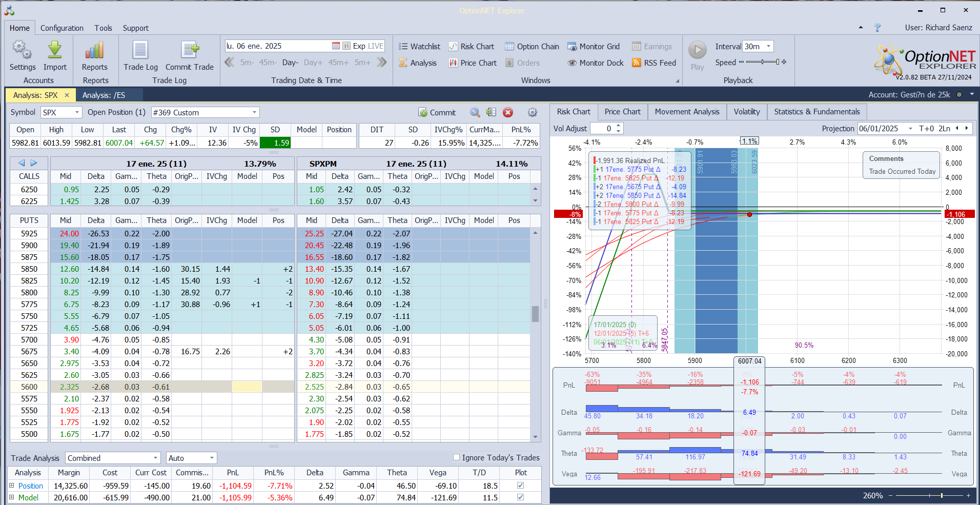Open the #369 Custom position dropdown
The image size is (980, 505).
click(255, 112)
